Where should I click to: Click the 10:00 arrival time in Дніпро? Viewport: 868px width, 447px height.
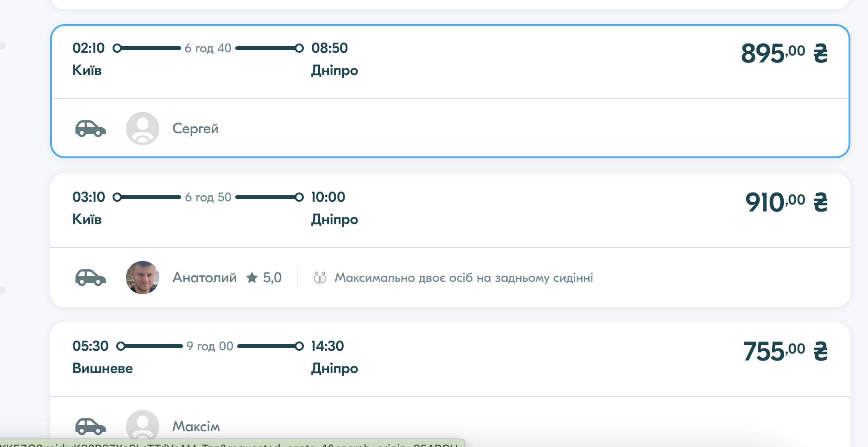point(328,197)
